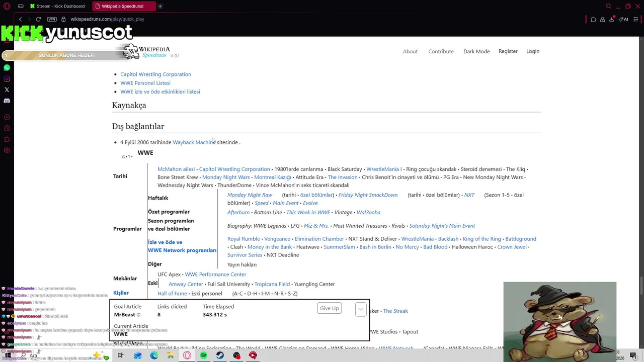Toggle the VPN badge
The image size is (644, 362).
point(52,19)
